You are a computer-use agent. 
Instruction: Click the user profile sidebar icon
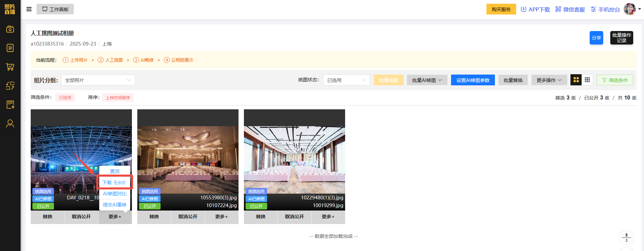pos(10,123)
